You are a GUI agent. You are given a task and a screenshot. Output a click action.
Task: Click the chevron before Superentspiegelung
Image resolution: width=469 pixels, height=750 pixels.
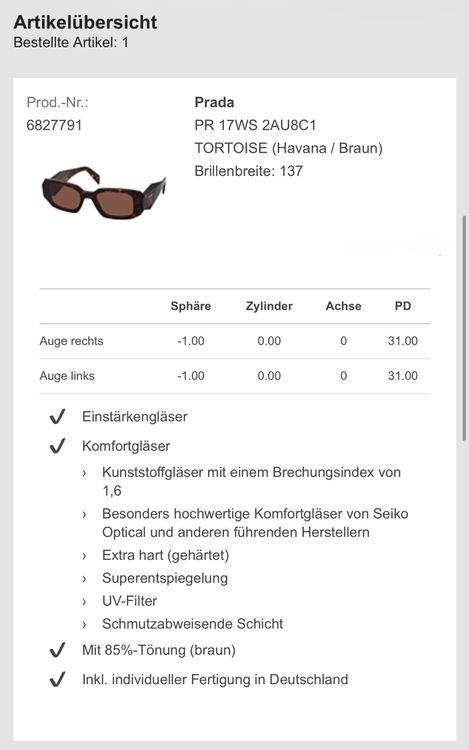pyautogui.click(x=84, y=579)
